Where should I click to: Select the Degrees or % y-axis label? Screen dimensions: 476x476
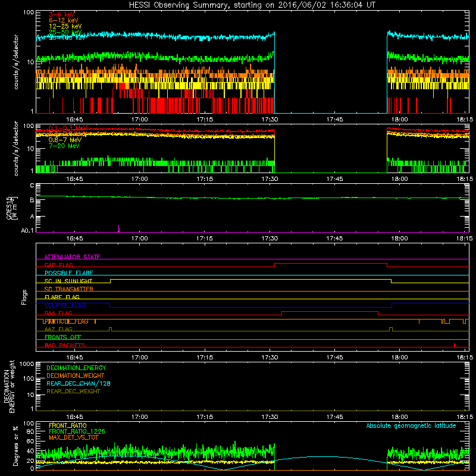click(15, 446)
